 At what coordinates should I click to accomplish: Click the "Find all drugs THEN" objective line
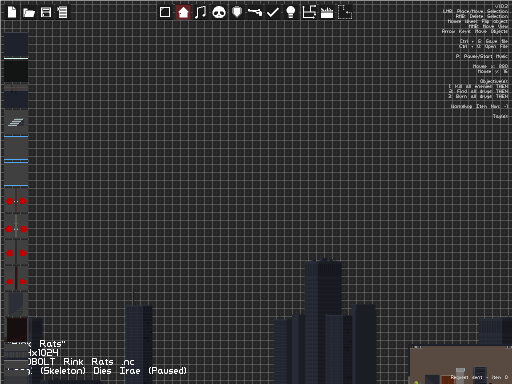[x=478, y=91]
